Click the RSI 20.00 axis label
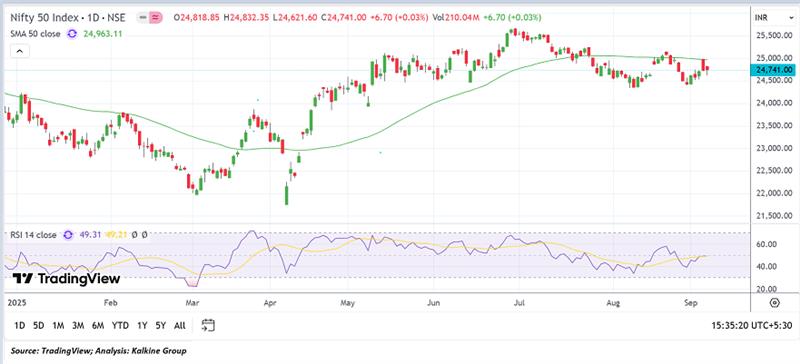The height and width of the screenshot is (364, 800). [x=766, y=289]
